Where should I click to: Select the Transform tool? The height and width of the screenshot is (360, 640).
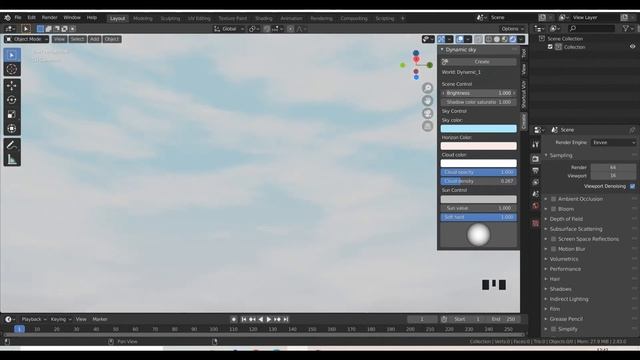click(12, 129)
